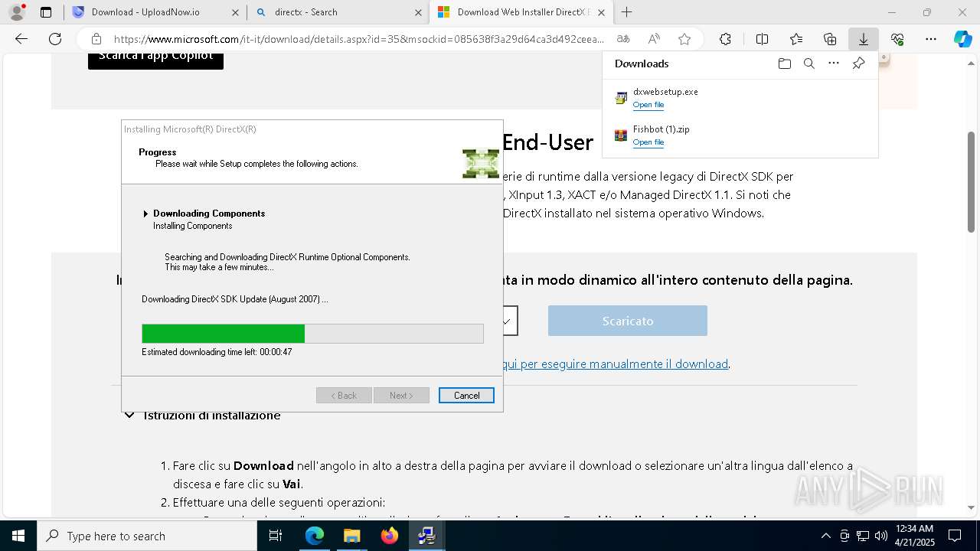The image size is (980, 551).
Task: Open the Favorites list icon
Action: point(796,39)
